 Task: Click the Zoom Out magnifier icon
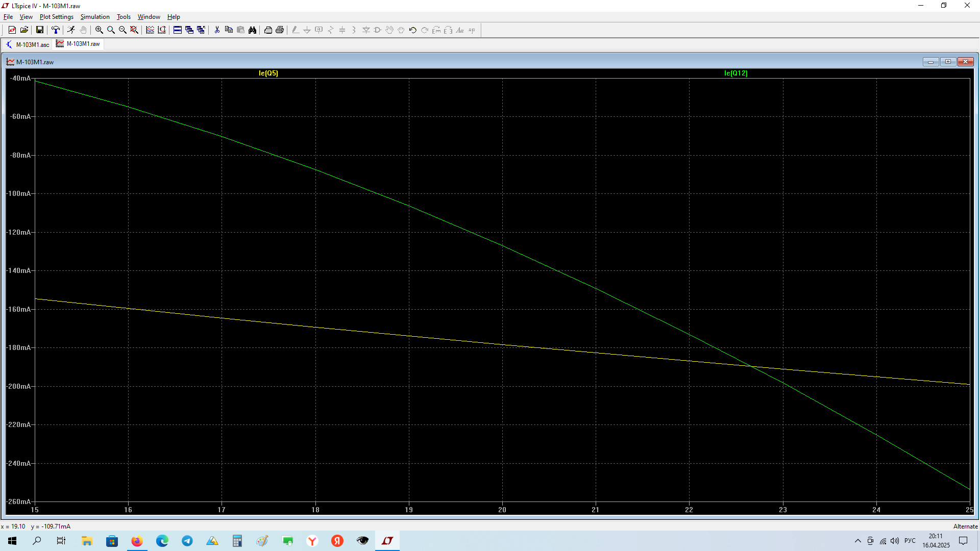coord(122,30)
